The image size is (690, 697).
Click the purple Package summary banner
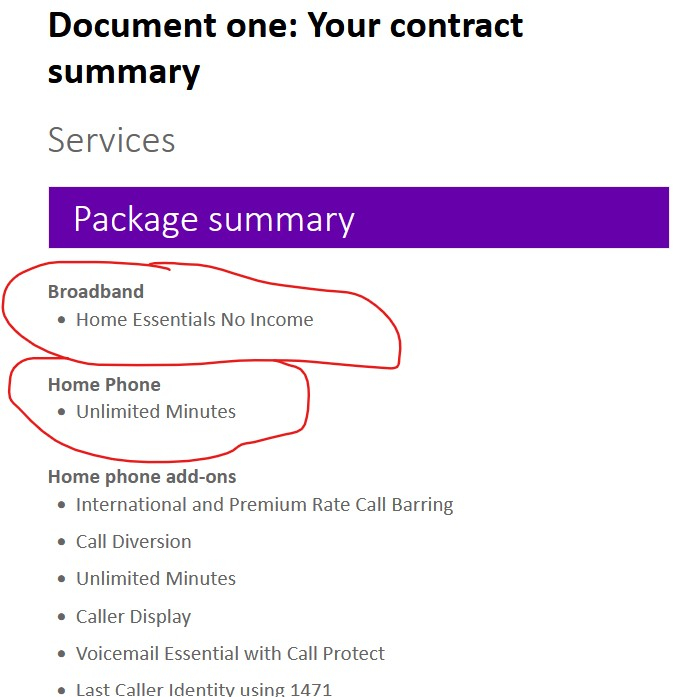pyautogui.click(x=359, y=217)
